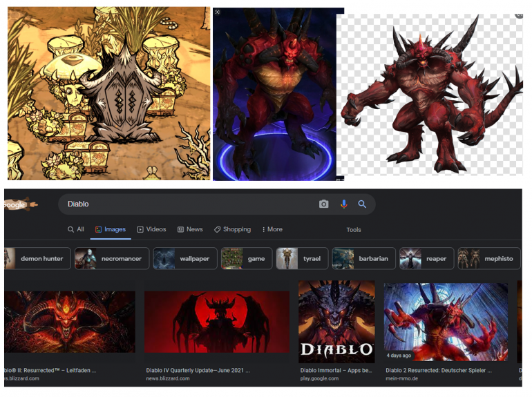
Task: Go to the Shopping tab
Action: (x=232, y=229)
